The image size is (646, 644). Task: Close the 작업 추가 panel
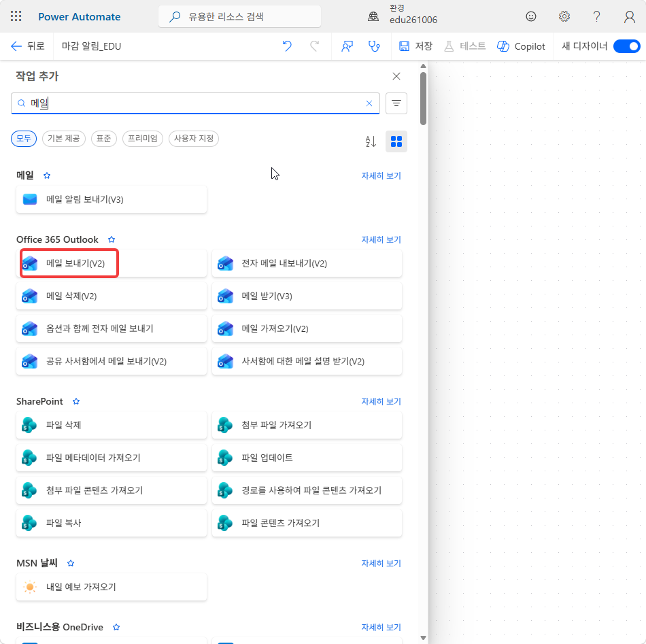click(x=396, y=76)
